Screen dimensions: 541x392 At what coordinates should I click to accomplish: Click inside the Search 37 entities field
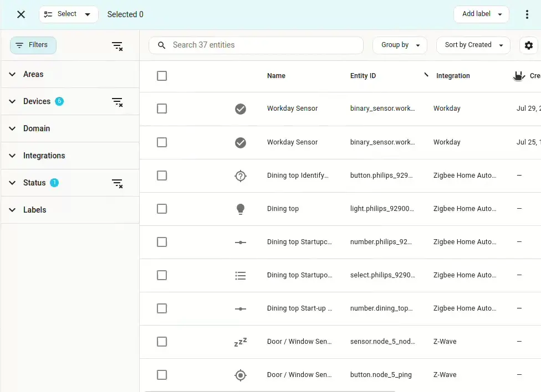click(256, 45)
